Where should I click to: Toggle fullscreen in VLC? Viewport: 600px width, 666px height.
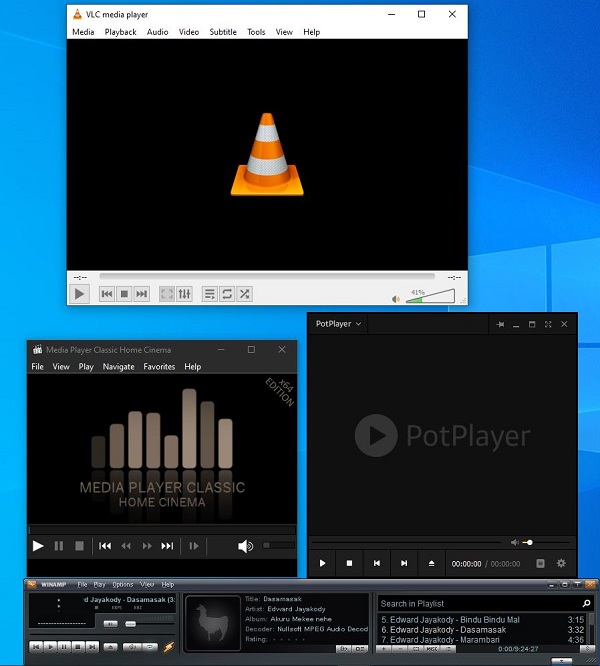point(167,294)
